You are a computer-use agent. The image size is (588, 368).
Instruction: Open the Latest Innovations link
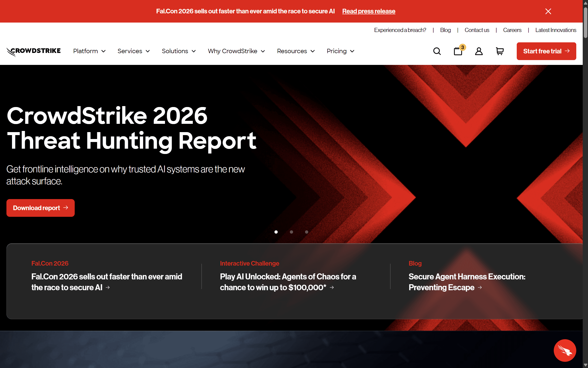point(555,30)
